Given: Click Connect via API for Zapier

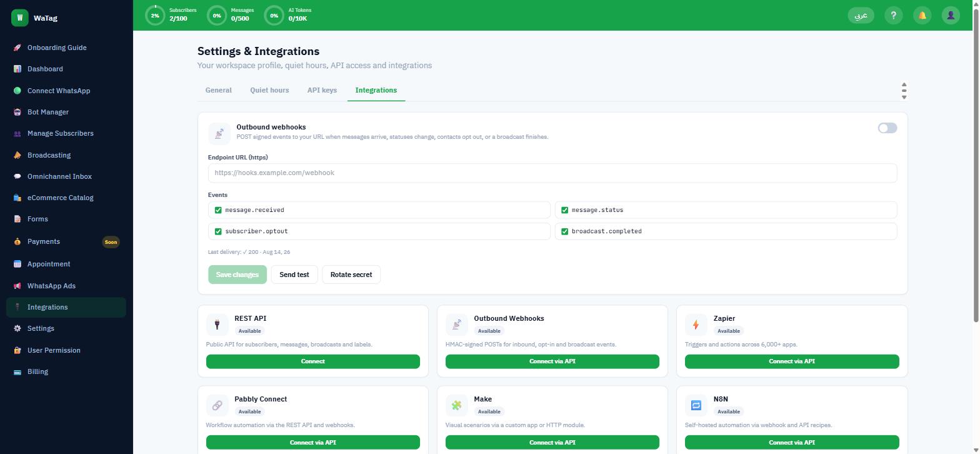Looking at the screenshot, I should pos(792,361).
